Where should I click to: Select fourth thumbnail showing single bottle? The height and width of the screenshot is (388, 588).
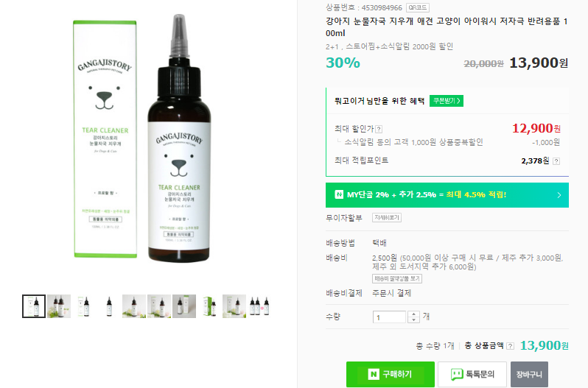click(109, 306)
